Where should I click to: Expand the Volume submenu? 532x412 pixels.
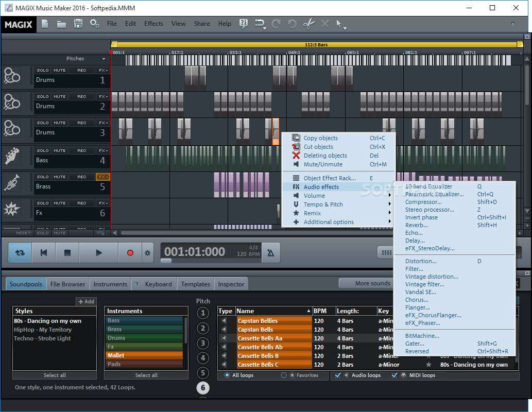[x=339, y=196]
